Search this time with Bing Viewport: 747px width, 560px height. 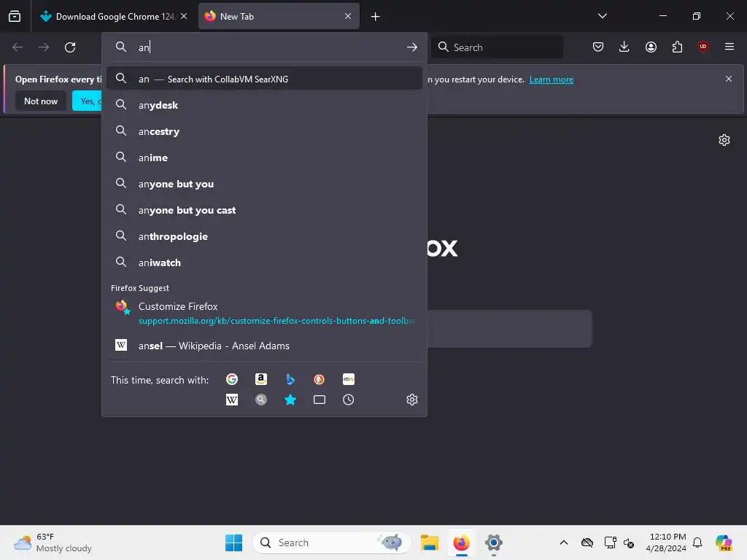(290, 379)
